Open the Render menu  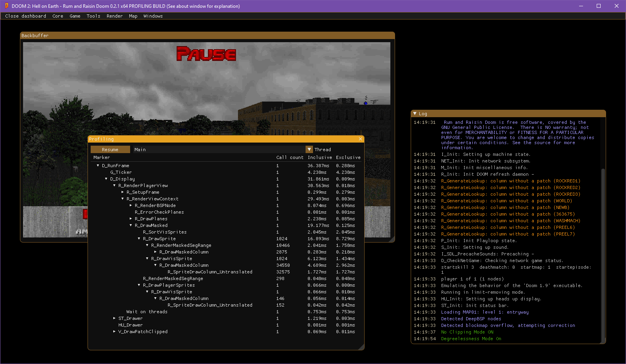coord(114,16)
